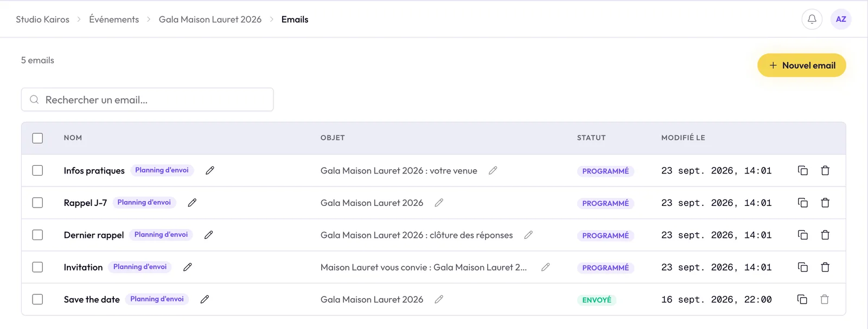Check the Dernier rappel row checkbox
This screenshot has width=868, height=329.
tap(37, 235)
